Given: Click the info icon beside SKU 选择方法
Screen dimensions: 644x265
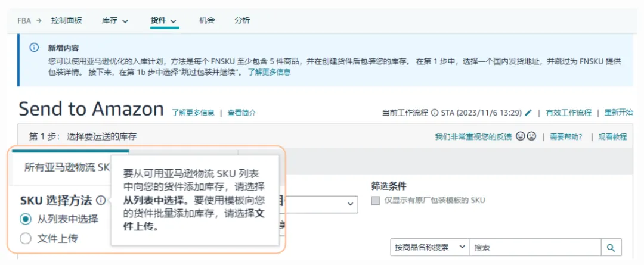Looking at the screenshot, I should (101, 200).
